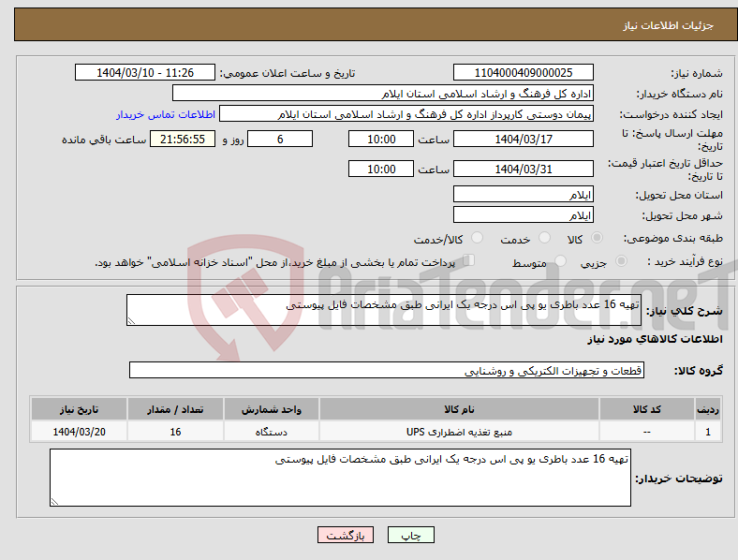Select the جزیی purchase type radio

click(x=621, y=260)
